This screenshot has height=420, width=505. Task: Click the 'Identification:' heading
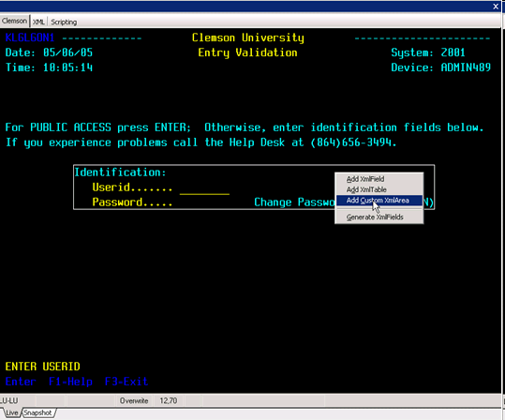[120, 172]
